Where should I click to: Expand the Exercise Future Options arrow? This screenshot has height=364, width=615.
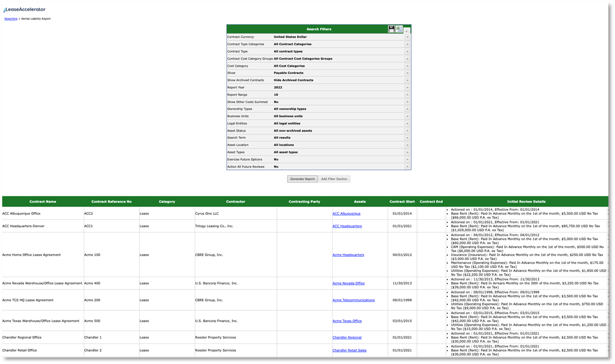click(407, 159)
